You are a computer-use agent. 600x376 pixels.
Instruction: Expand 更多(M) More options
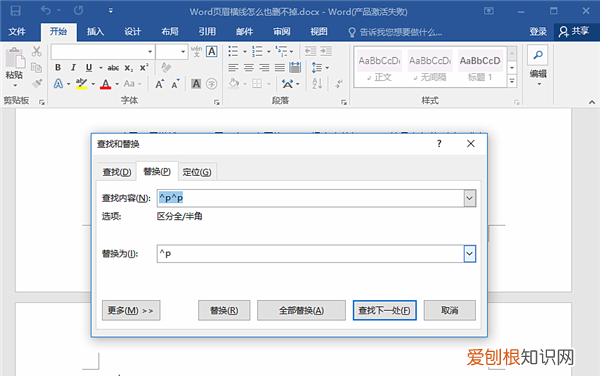click(x=131, y=310)
